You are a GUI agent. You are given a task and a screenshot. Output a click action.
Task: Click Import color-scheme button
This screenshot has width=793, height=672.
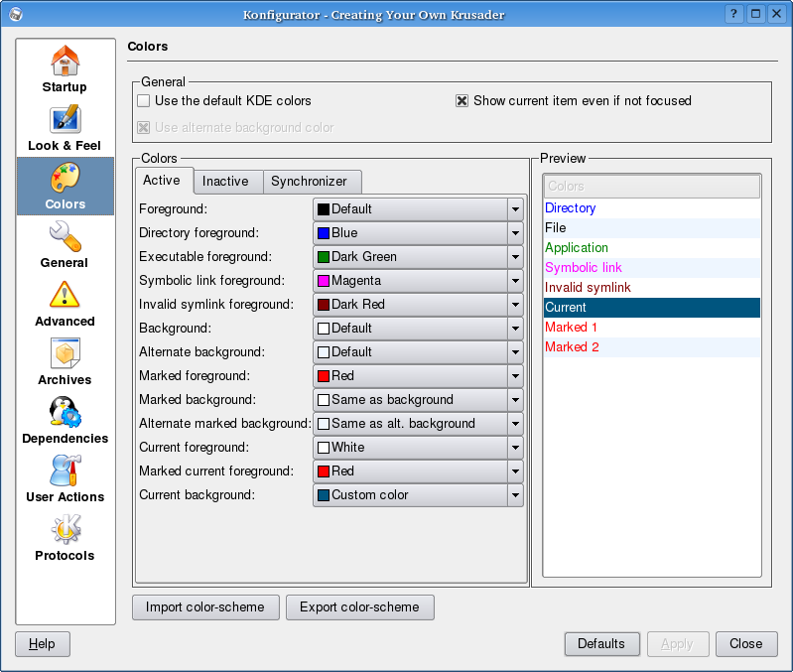[205, 607]
